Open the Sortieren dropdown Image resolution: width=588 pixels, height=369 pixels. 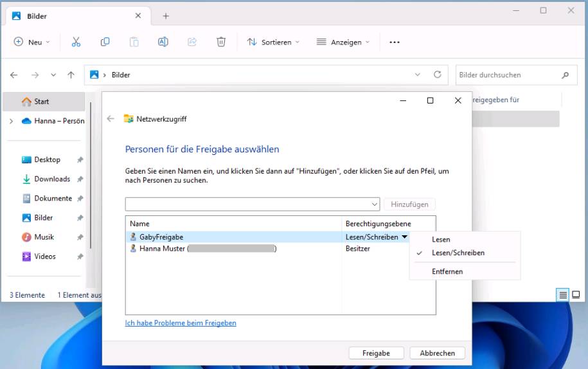(x=274, y=42)
